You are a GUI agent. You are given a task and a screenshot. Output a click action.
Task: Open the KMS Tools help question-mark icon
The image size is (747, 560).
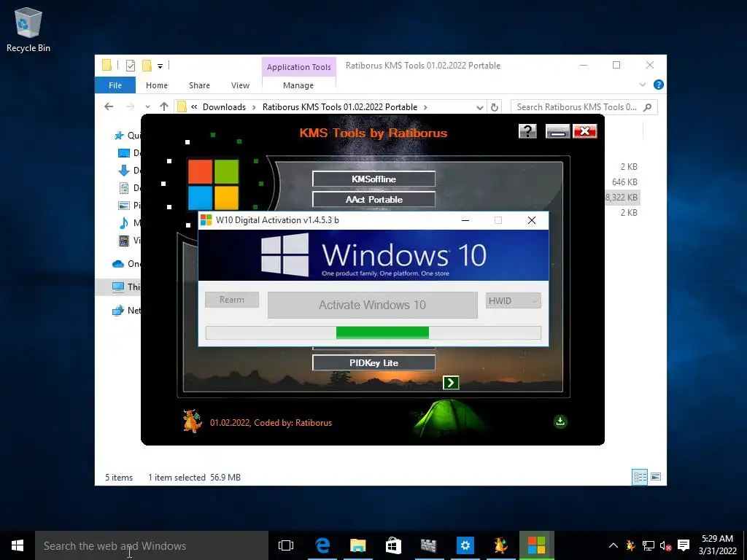(x=527, y=131)
